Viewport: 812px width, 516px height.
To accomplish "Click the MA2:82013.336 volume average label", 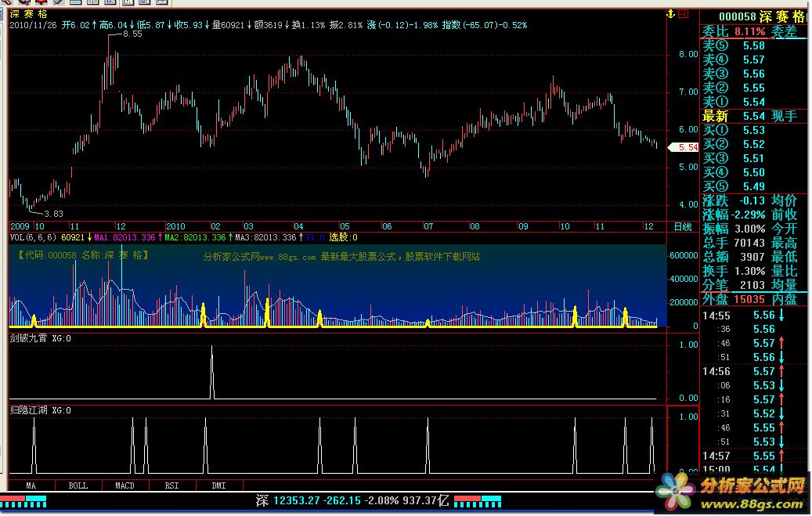I will (x=195, y=238).
